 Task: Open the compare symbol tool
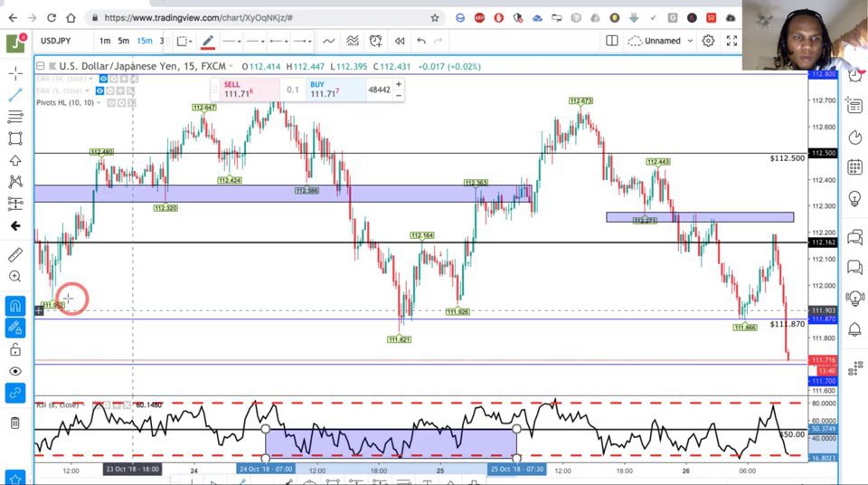pos(329,41)
